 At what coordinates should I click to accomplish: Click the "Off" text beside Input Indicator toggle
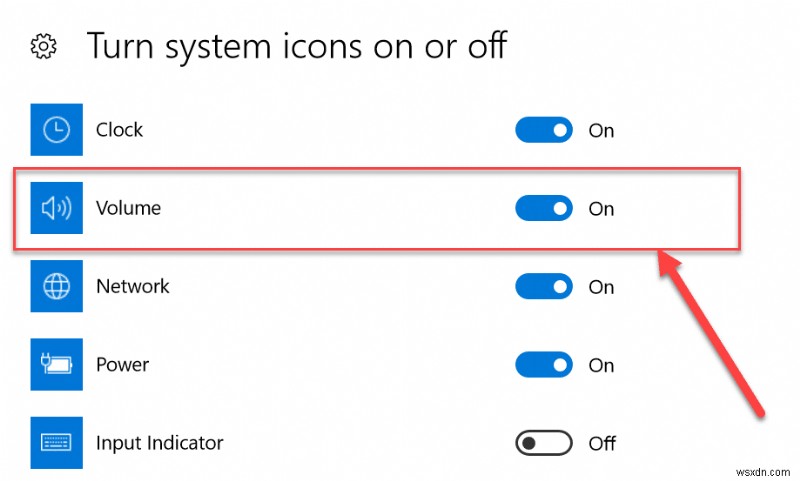[602, 443]
